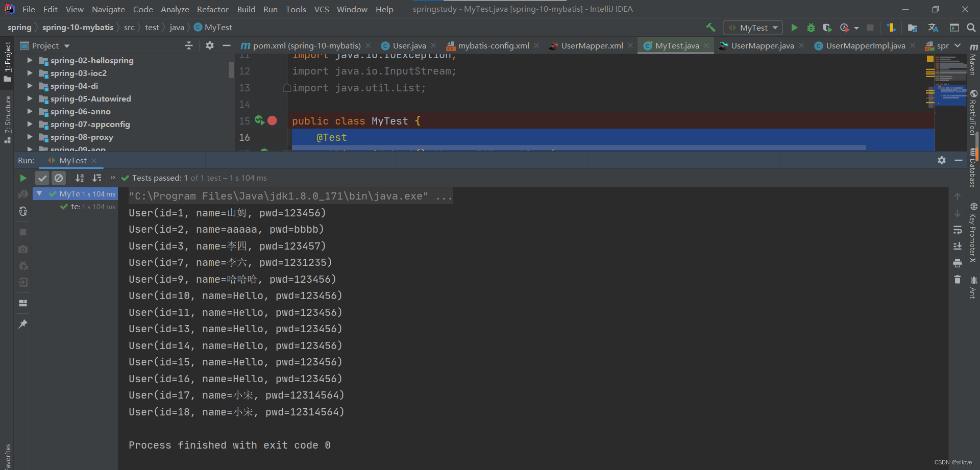Toggle Show Passed tests checkmark filter

coord(42,178)
